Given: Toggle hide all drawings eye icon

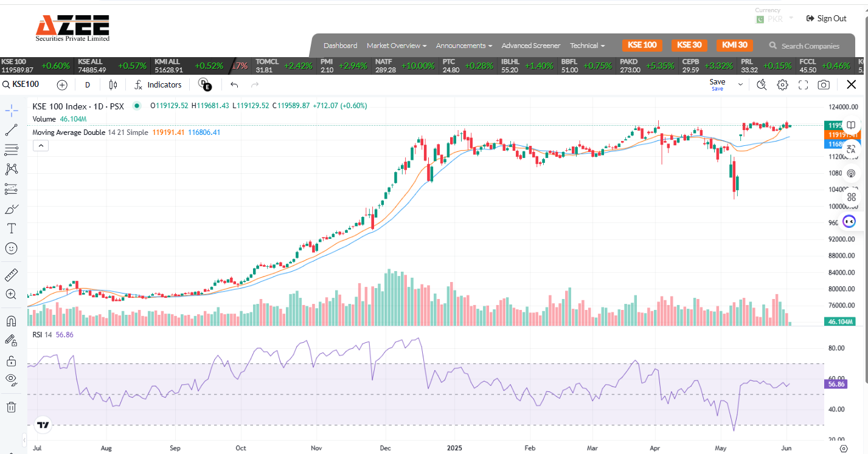Looking at the screenshot, I should [x=11, y=380].
